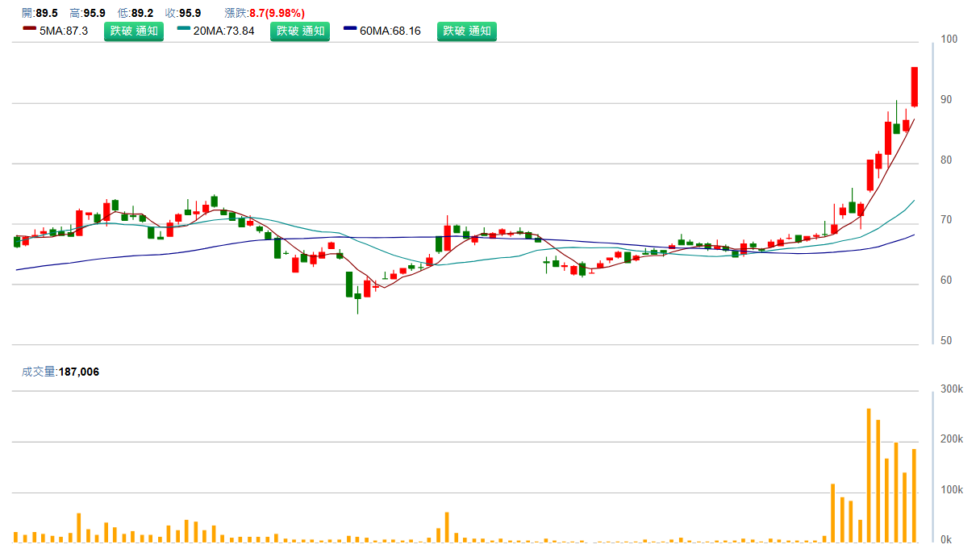Viewport: 980px width, 557px height.
Task: Click the 300k label on volume axis
Action: [953, 389]
